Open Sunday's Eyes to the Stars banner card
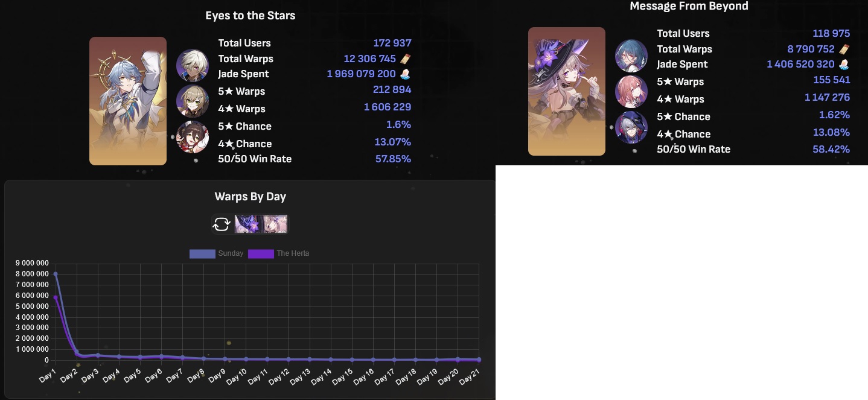The width and height of the screenshot is (868, 400). pyautogui.click(x=128, y=101)
